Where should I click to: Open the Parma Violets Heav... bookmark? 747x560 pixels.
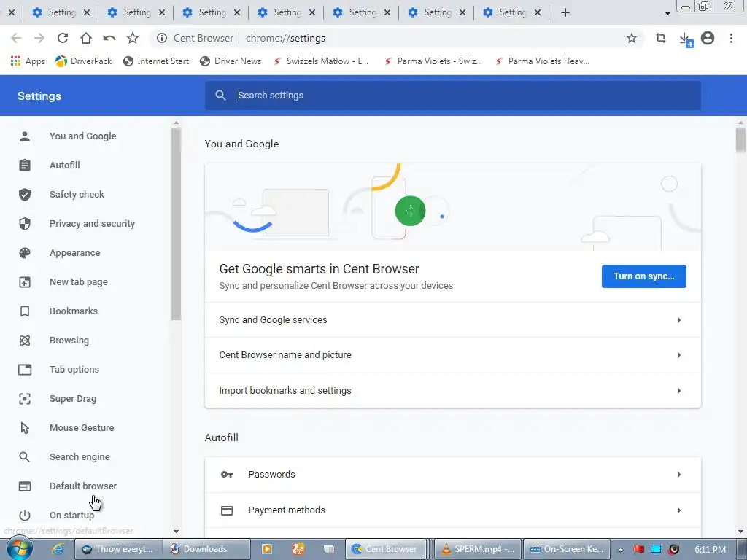(543, 61)
